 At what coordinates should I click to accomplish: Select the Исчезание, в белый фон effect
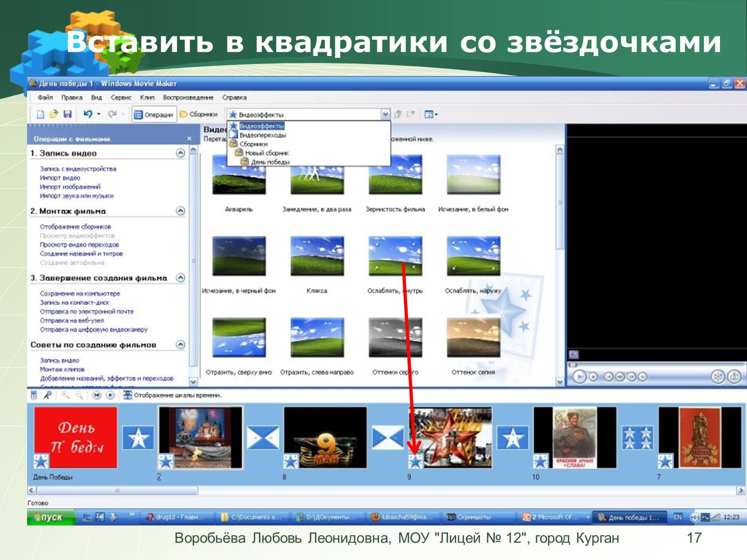(473, 175)
